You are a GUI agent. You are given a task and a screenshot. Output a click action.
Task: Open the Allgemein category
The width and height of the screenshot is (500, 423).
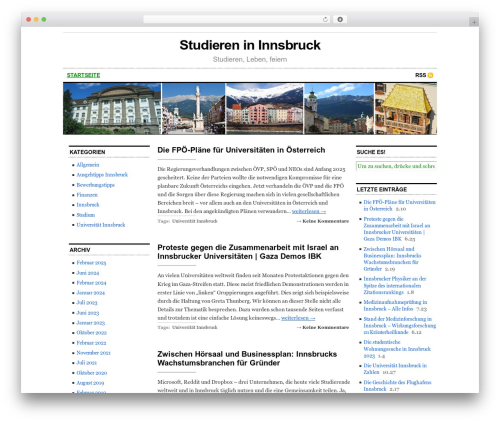(x=88, y=165)
